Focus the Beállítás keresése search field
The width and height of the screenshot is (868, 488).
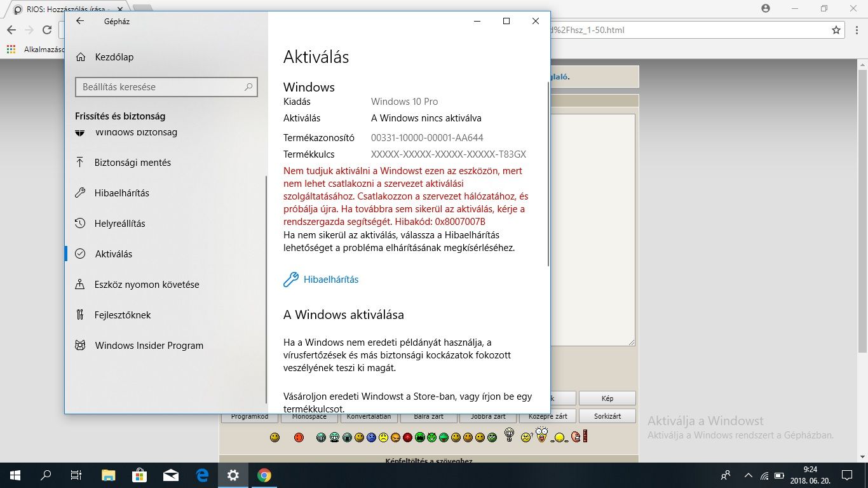coord(166,87)
